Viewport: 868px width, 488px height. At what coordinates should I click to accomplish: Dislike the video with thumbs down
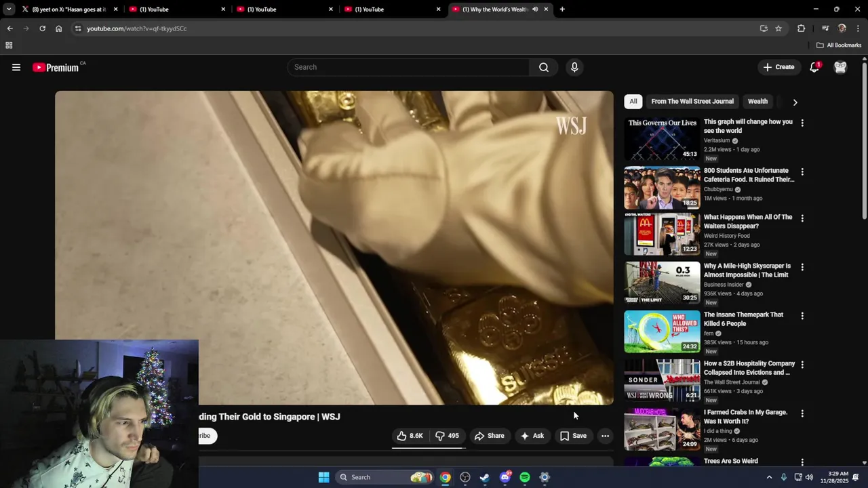pos(447,436)
